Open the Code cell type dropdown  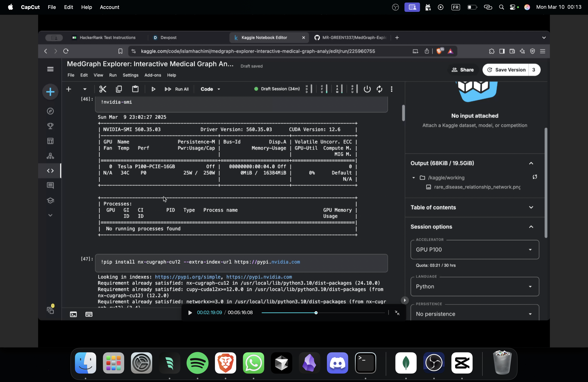click(210, 89)
